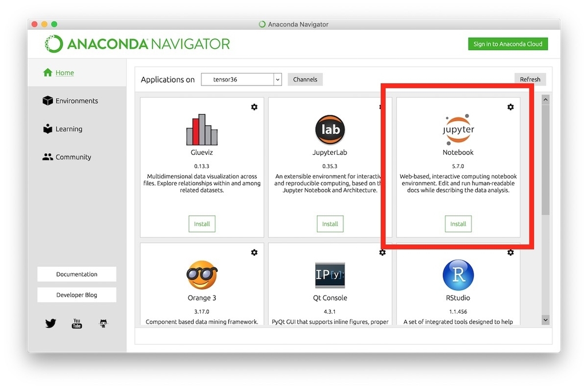588x389 pixels.
Task: Switch to the Environments tab label
Action: click(x=76, y=101)
